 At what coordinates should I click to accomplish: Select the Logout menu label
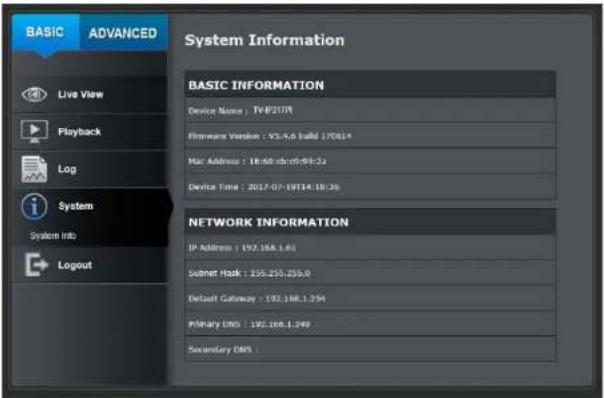tap(75, 265)
